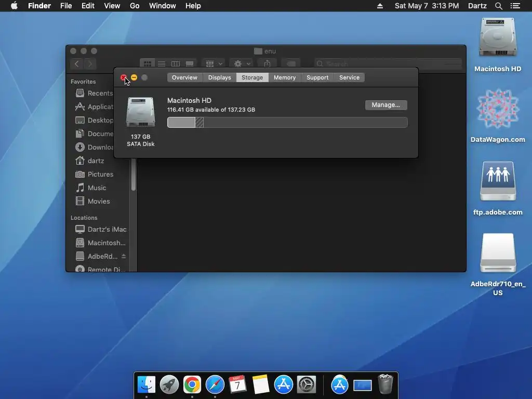Open the Edit menu

88,6
